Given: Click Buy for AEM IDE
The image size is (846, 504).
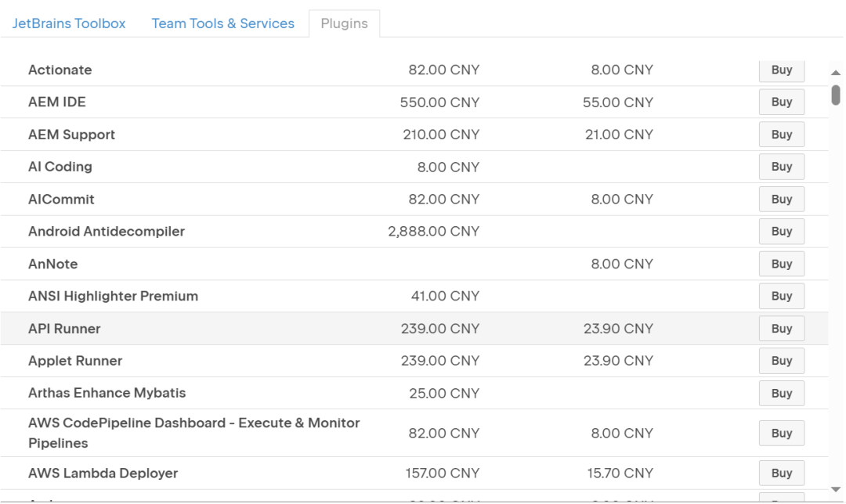Looking at the screenshot, I should click(x=781, y=102).
